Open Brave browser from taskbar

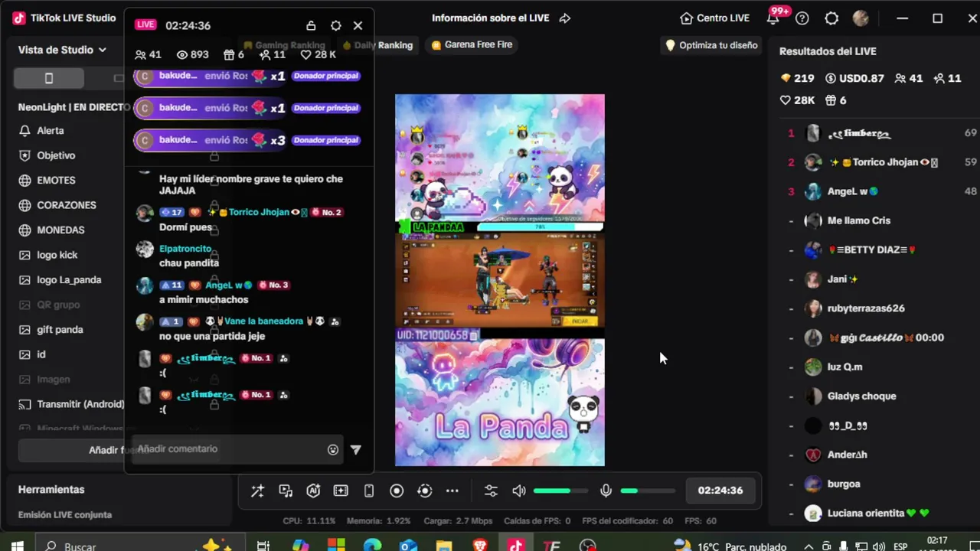tap(480, 546)
